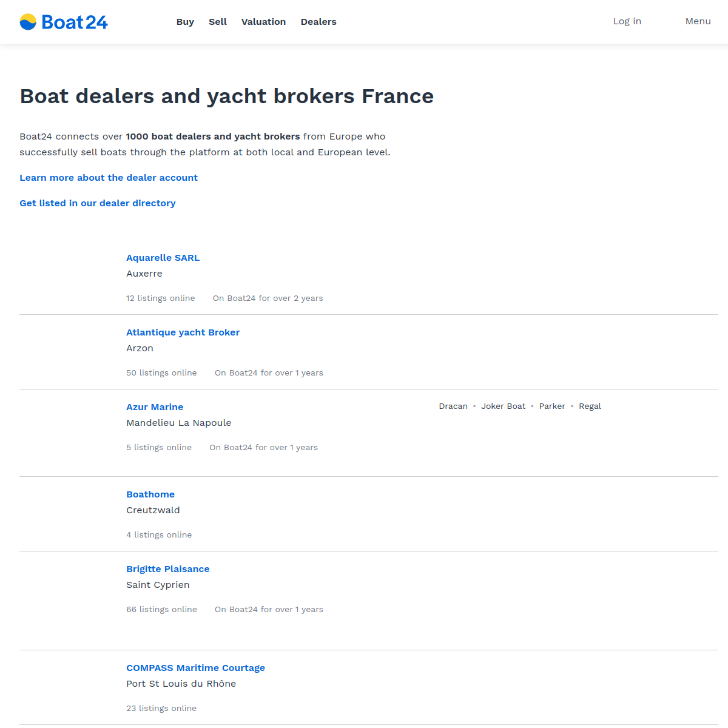
Task: Open the Buy menu
Action: pyautogui.click(x=185, y=22)
